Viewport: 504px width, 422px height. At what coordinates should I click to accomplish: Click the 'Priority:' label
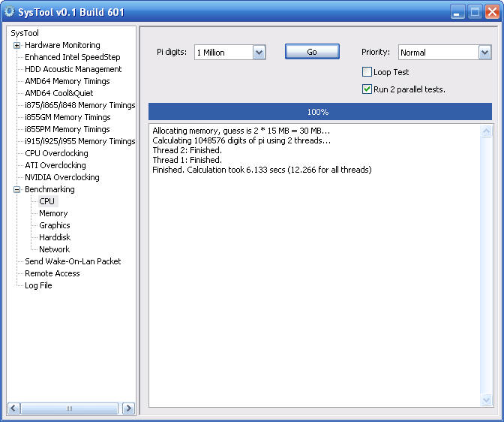tap(376, 52)
